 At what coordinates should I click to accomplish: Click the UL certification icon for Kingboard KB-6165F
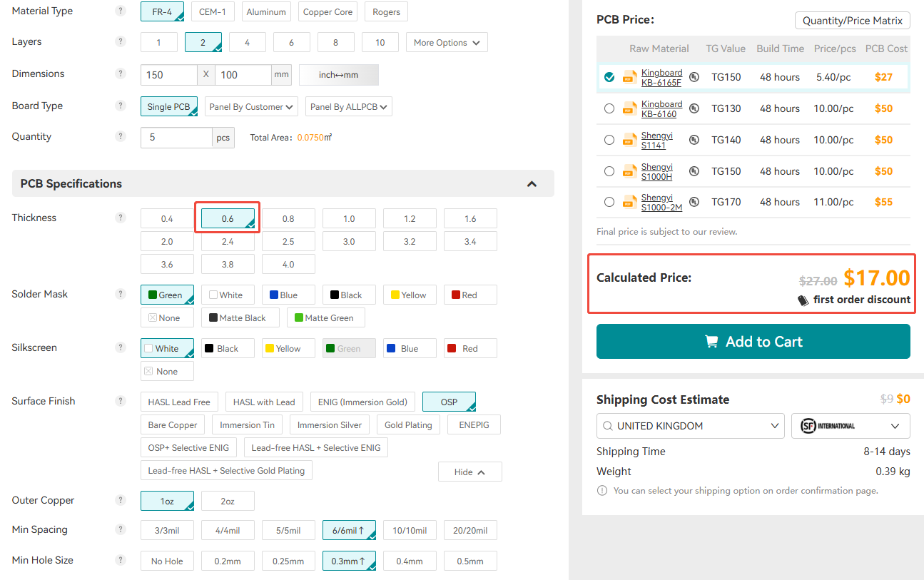click(x=694, y=77)
